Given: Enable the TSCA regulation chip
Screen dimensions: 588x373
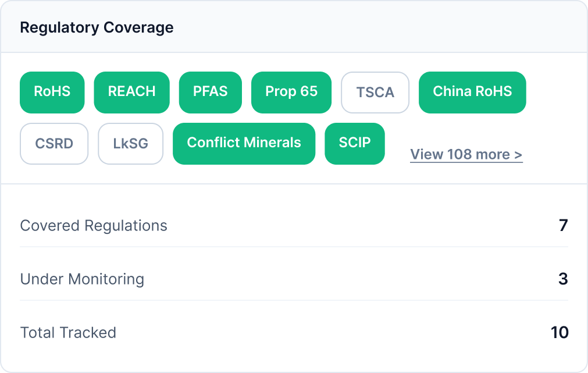Looking at the screenshot, I should [x=375, y=92].
